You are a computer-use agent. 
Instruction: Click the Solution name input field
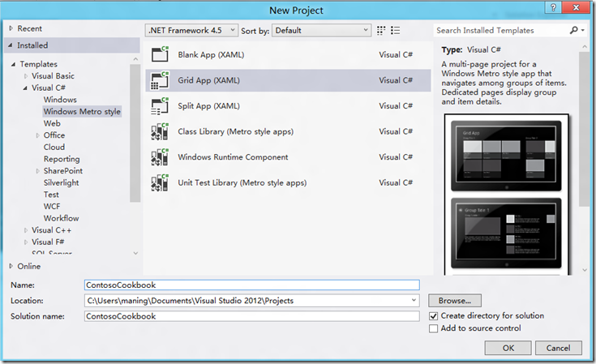coord(252,316)
